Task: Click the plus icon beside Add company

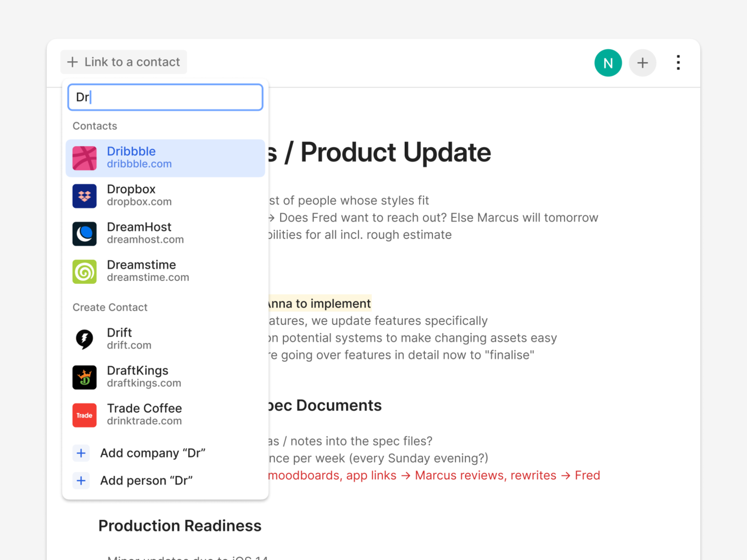Action: tap(81, 453)
